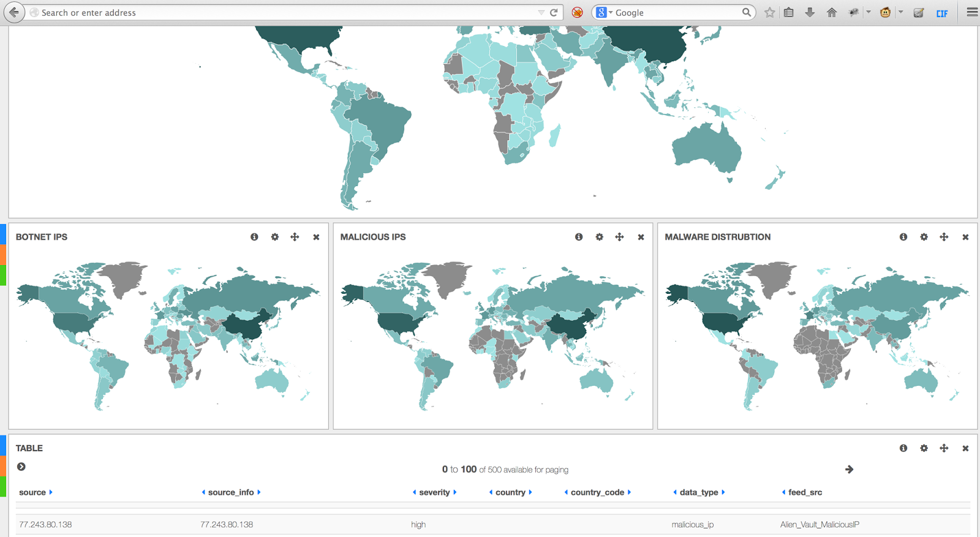Open the Table panel settings gear

click(x=924, y=448)
